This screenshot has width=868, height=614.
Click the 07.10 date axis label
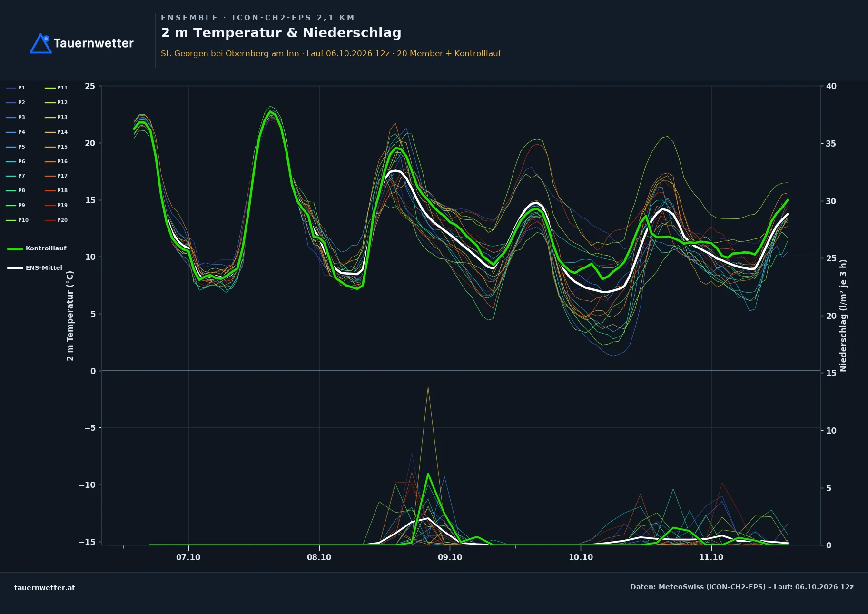point(188,557)
